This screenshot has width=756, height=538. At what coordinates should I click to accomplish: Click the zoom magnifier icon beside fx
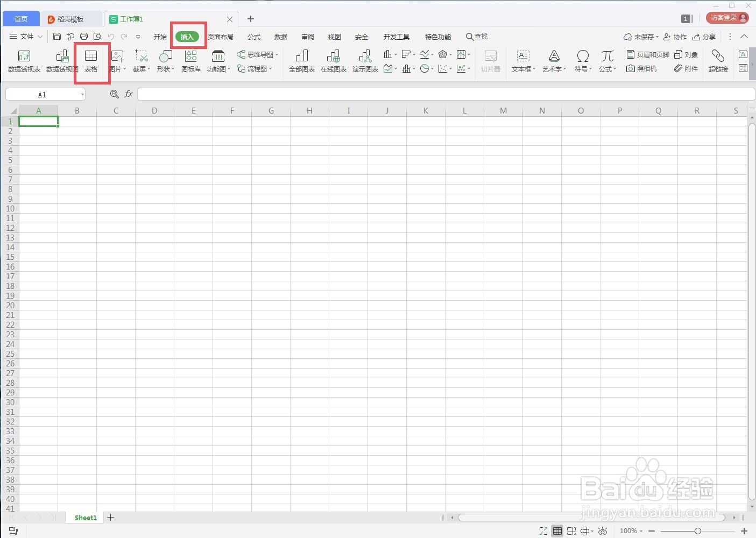point(114,94)
